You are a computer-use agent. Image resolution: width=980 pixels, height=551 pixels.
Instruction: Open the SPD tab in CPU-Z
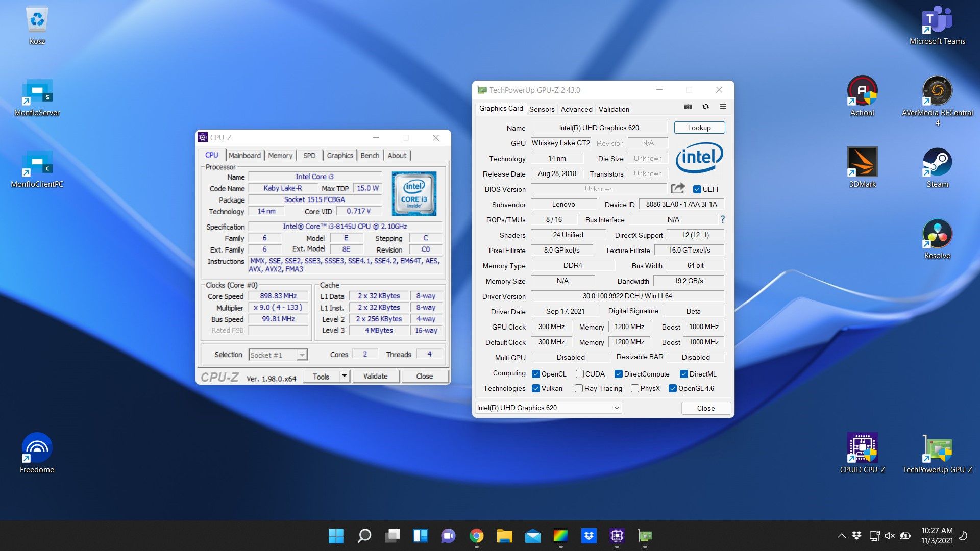pos(309,155)
